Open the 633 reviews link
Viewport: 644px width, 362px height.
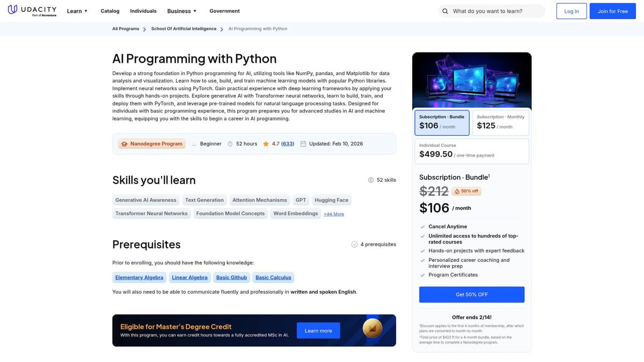[288, 144]
